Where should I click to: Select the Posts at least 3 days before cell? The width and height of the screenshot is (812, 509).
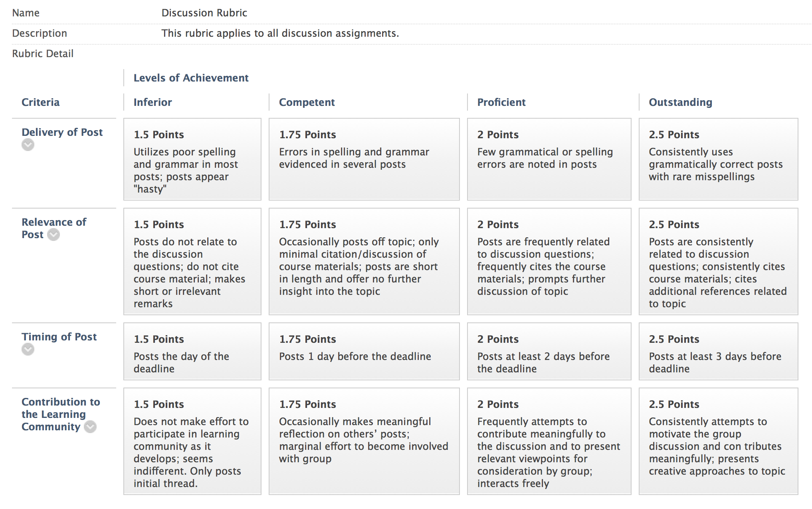coord(718,351)
